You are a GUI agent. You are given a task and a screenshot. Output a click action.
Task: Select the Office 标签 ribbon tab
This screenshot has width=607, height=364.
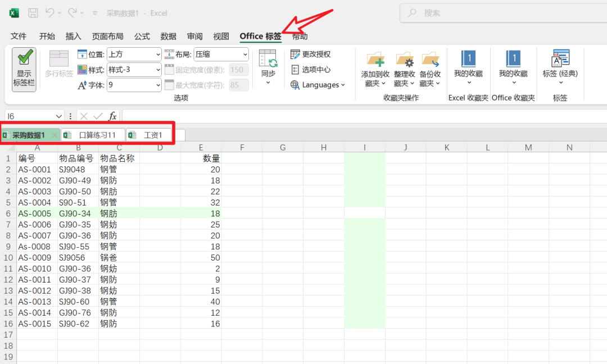click(x=261, y=37)
